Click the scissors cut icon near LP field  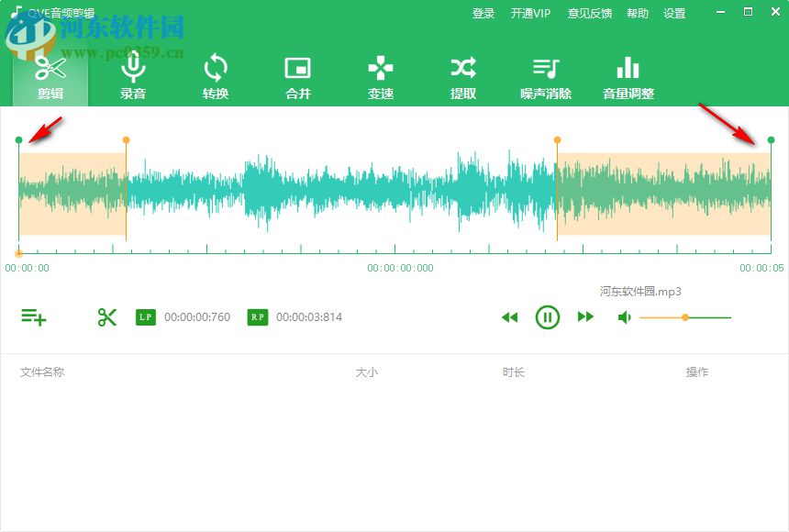click(x=106, y=316)
